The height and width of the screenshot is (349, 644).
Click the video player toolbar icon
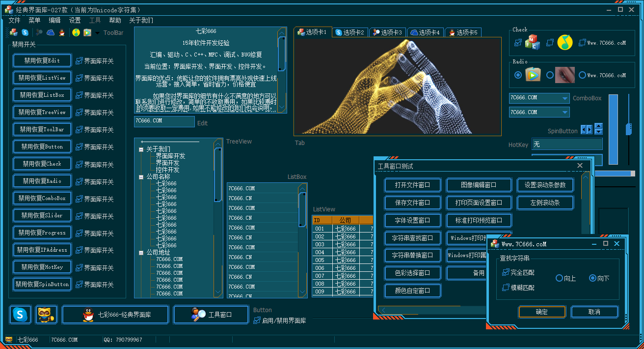coord(87,32)
